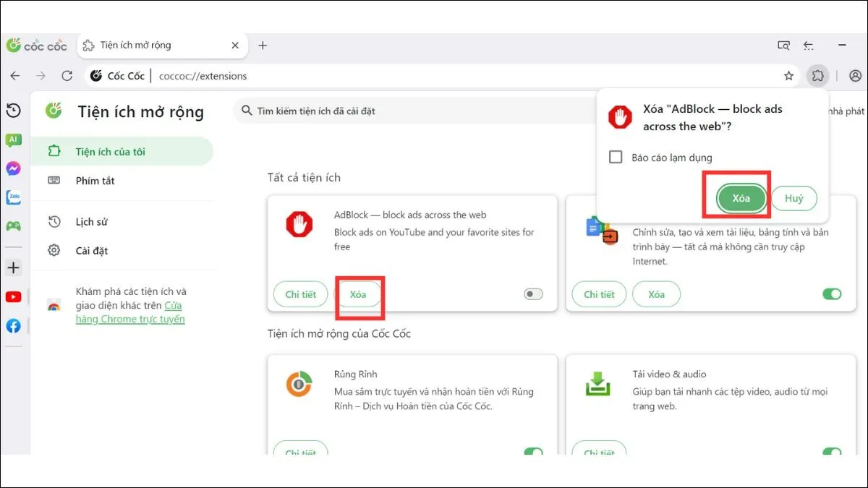
Task: Open Zalo from the sidebar
Action: click(x=13, y=197)
